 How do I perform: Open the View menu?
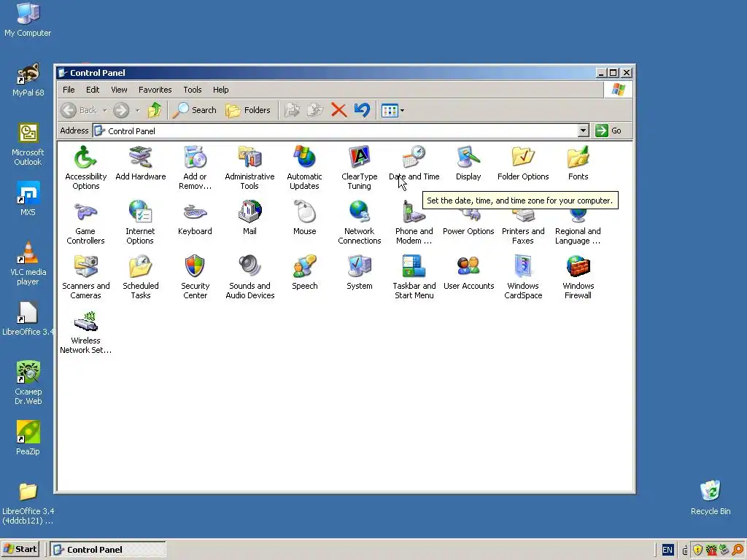click(x=119, y=90)
